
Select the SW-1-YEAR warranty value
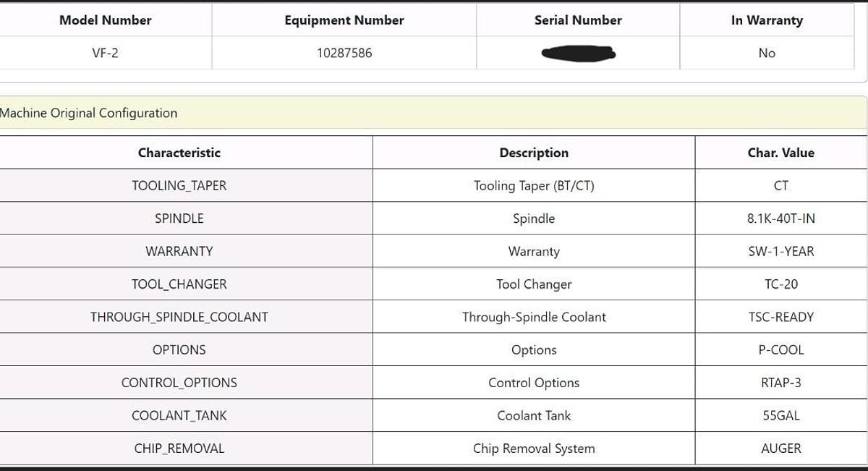click(x=781, y=252)
